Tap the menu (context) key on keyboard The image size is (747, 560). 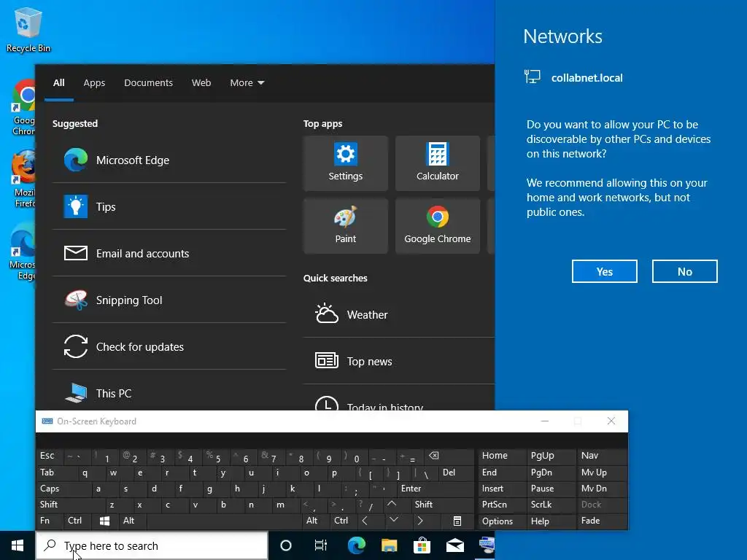pos(457,521)
